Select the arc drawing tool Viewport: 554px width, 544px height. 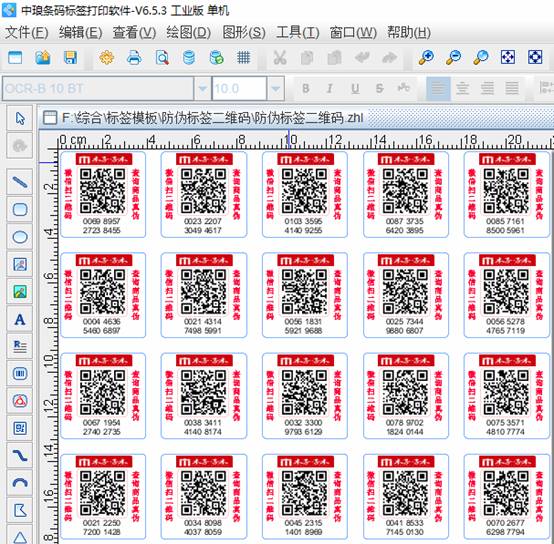pos(20,483)
